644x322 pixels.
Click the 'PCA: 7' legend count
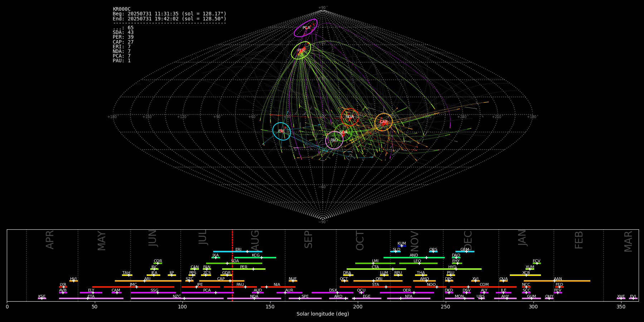pos(122,56)
